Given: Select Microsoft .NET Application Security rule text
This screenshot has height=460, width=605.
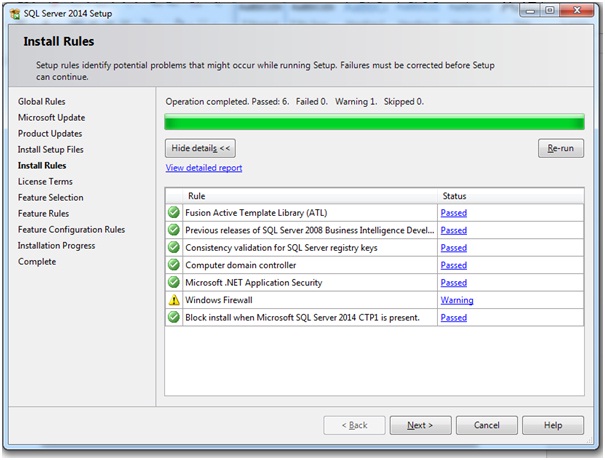Looking at the screenshot, I should tap(253, 282).
